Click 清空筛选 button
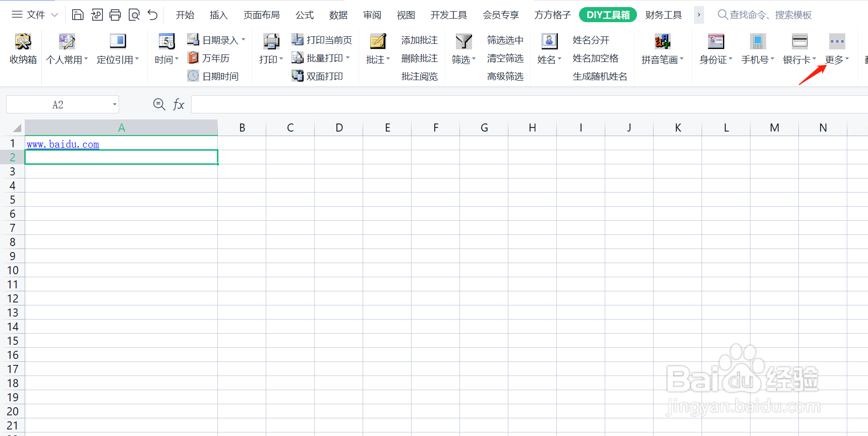The height and width of the screenshot is (436, 868). 505,58
